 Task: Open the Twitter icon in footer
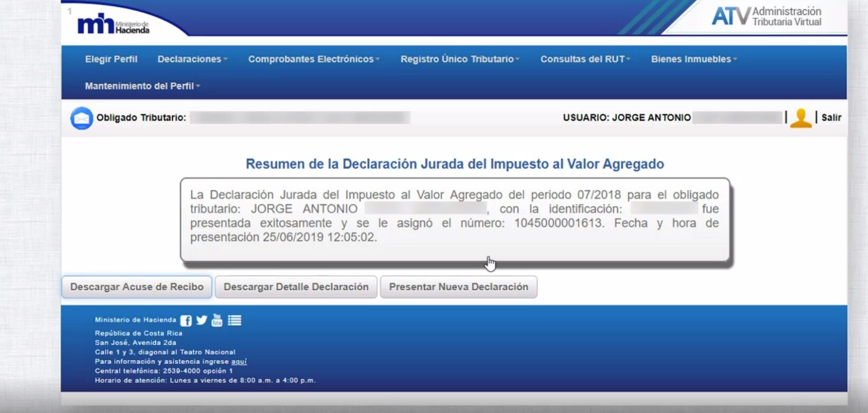(202, 320)
